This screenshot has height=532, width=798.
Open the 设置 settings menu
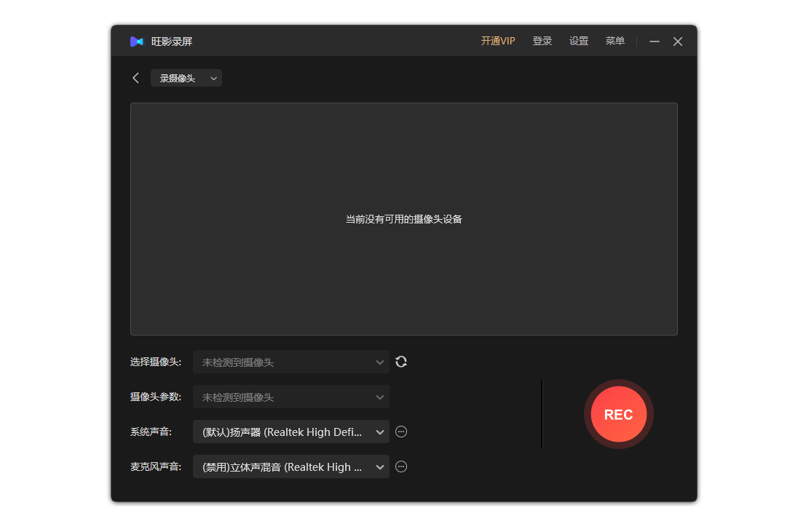point(578,41)
